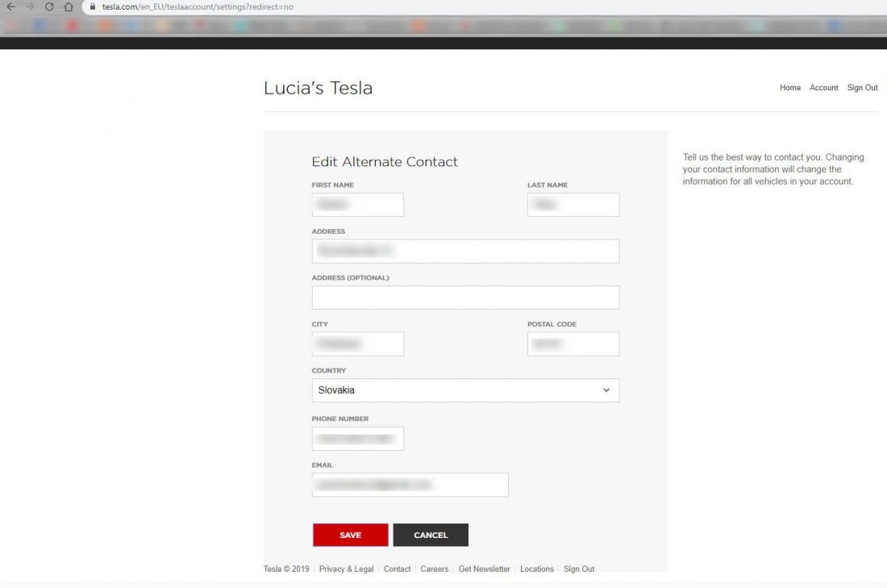Open the Privacy & Legal footer link

pos(346,569)
